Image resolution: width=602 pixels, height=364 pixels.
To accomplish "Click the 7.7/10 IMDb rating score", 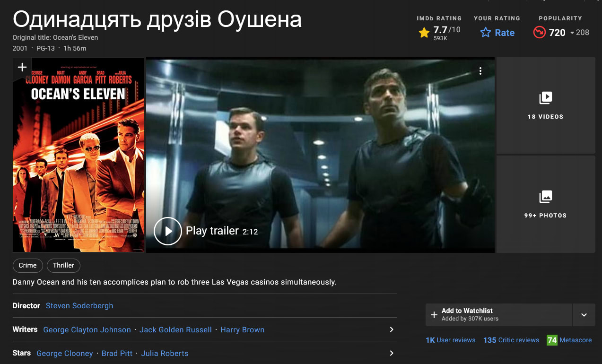I will (x=446, y=30).
